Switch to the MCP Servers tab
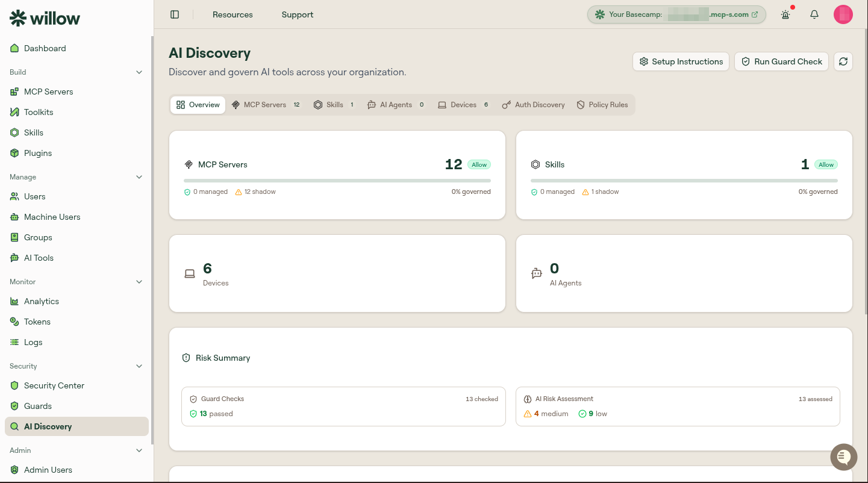 pos(266,105)
